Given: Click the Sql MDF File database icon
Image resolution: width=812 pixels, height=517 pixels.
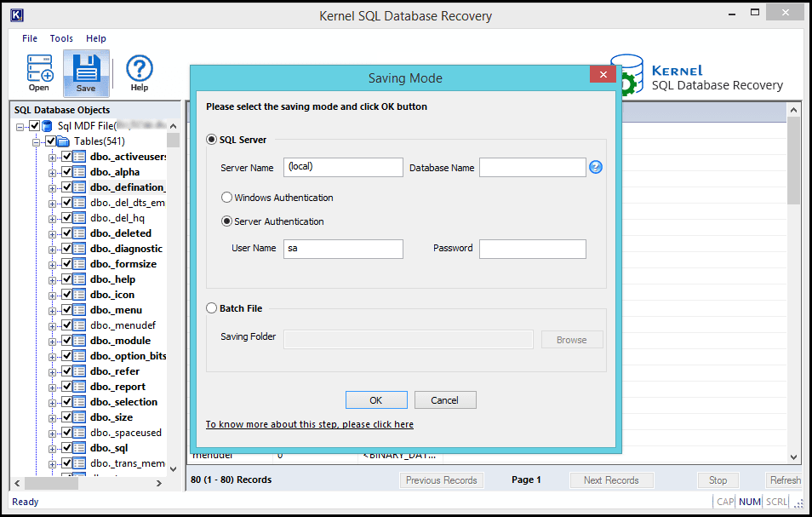Looking at the screenshot, I should tap(47, 126).
